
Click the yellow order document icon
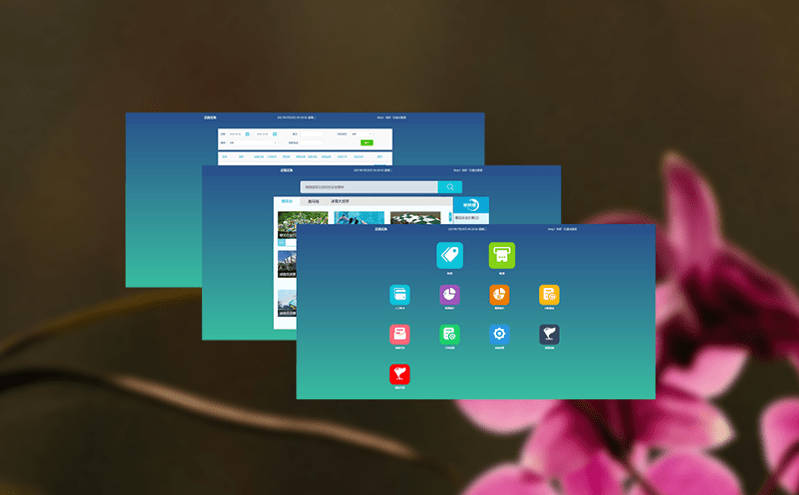point(549,294)
